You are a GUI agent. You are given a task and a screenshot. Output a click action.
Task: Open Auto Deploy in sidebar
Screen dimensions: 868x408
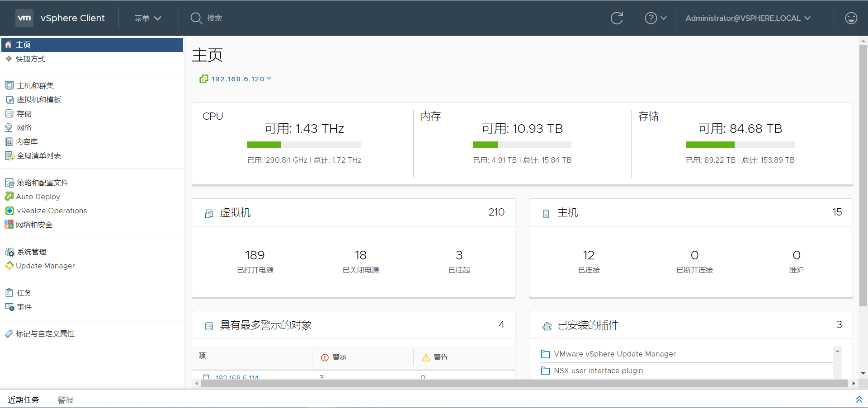38,197
